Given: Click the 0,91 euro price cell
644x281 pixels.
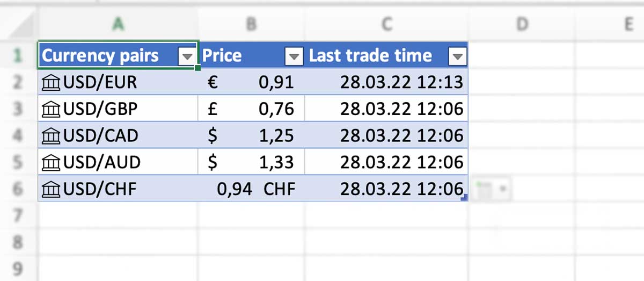Looking at the screenshot, I should coord(251,83).
